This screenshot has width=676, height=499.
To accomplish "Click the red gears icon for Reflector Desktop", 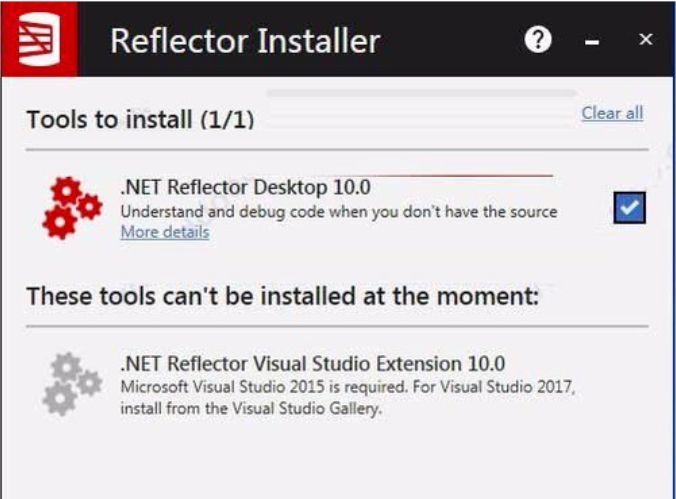I will click(x=72, y=208).
